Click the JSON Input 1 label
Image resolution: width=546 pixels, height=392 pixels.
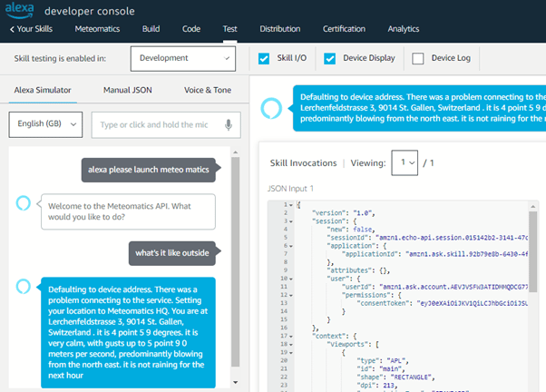click(x=290, y=189)
